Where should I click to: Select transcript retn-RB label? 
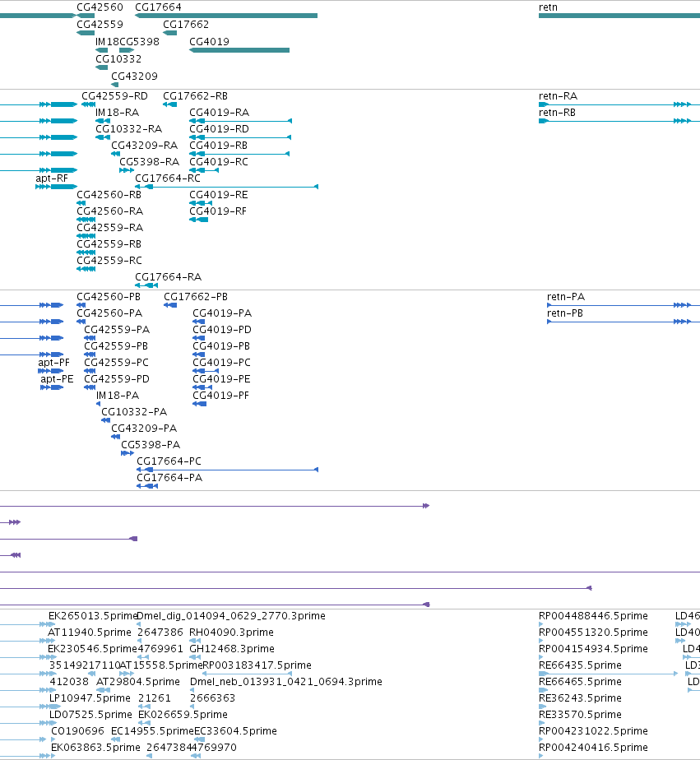point(557,113)
